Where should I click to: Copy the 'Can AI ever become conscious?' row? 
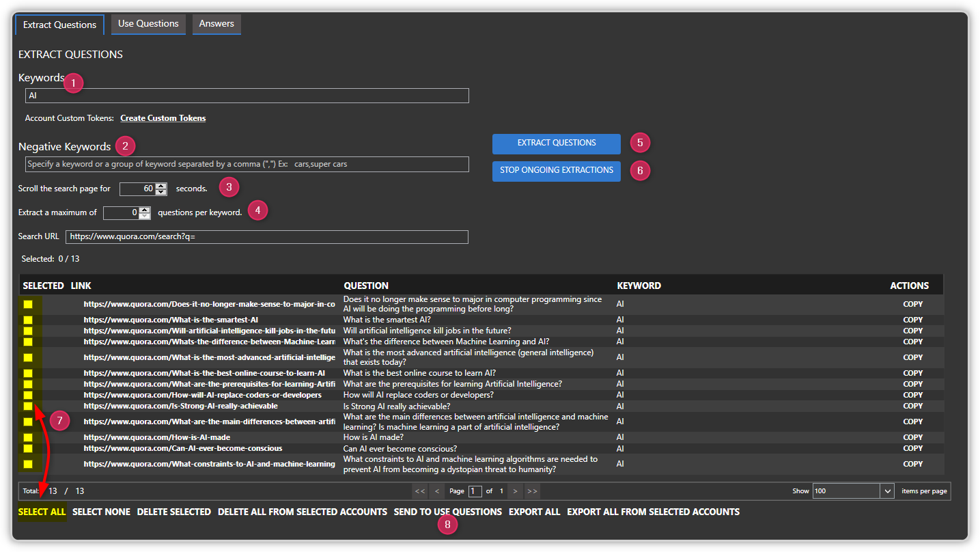pyautogui.click(x=912, y=448)
